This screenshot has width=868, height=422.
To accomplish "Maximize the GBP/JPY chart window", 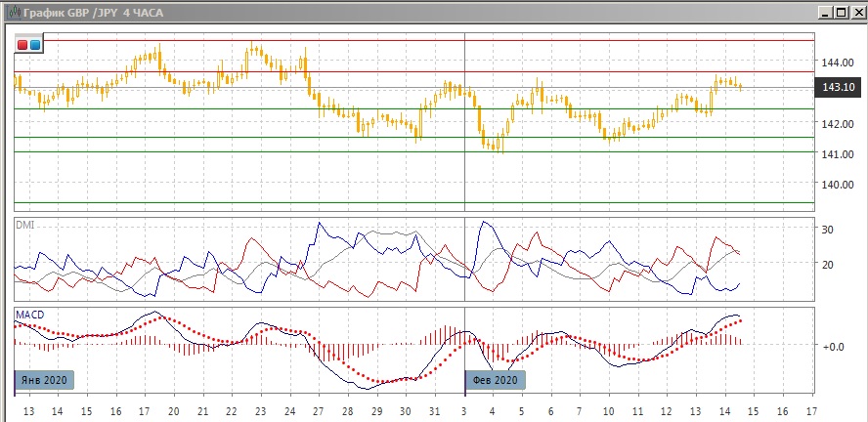I will 841,12.
